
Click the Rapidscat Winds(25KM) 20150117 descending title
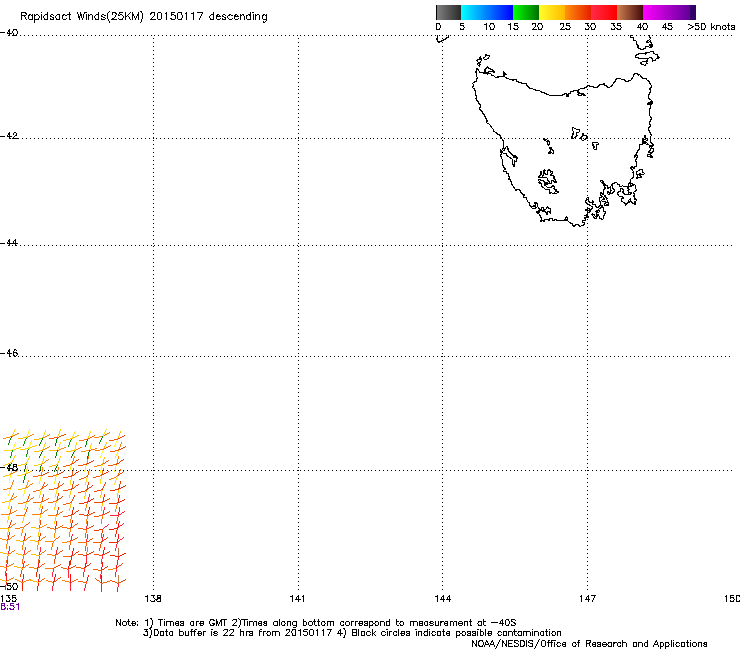143,16
